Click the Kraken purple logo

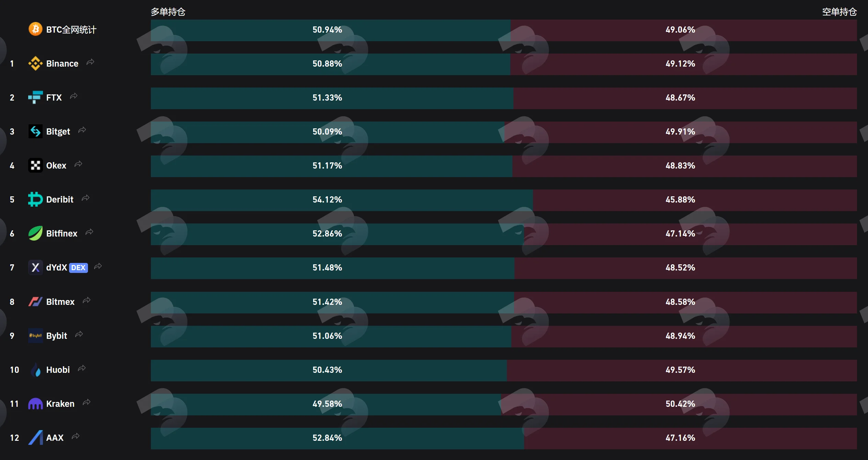click(x=35, y=404)
